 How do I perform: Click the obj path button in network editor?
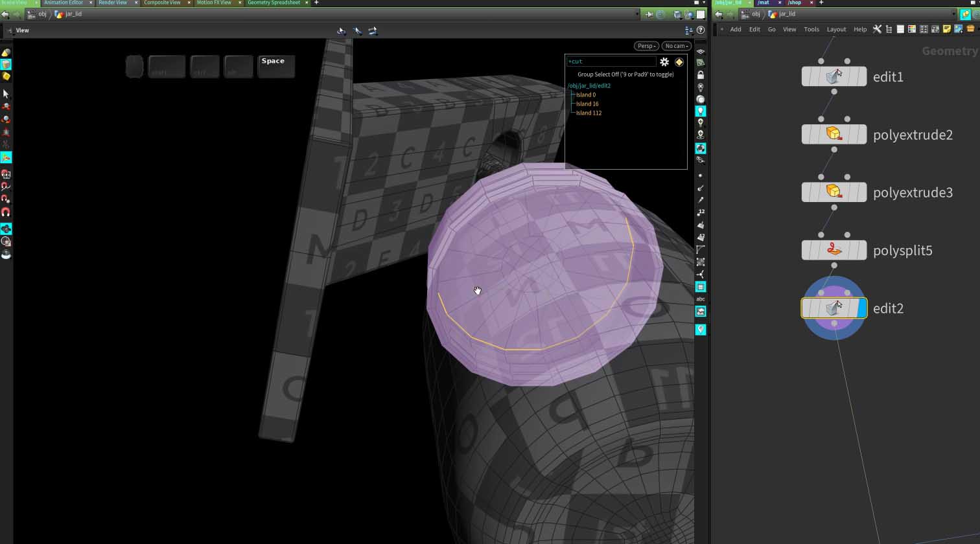(x=755, y=14)
